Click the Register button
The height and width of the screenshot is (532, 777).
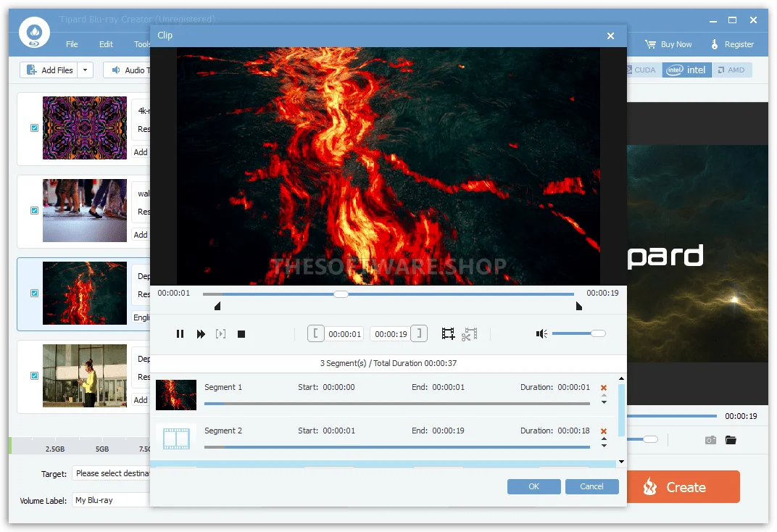(x=732, y=44)
